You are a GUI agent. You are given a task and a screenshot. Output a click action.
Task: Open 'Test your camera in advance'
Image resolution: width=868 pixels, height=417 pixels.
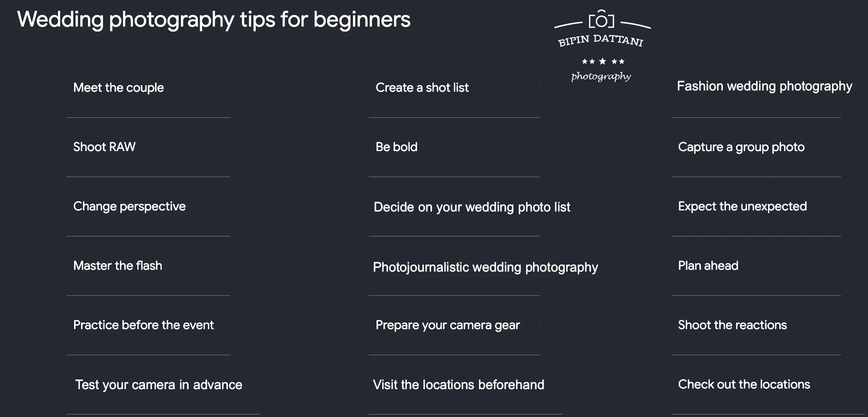159,385
